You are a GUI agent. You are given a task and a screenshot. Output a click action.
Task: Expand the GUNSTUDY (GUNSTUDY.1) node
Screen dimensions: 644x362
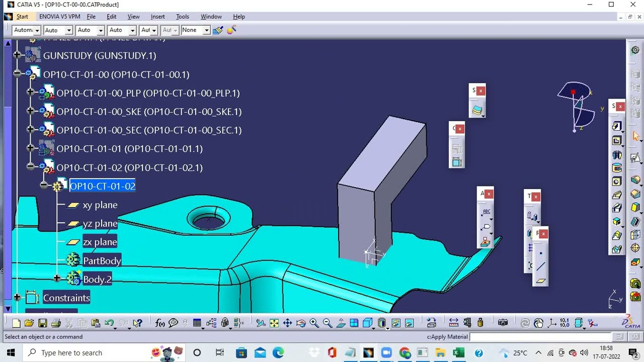17,54
